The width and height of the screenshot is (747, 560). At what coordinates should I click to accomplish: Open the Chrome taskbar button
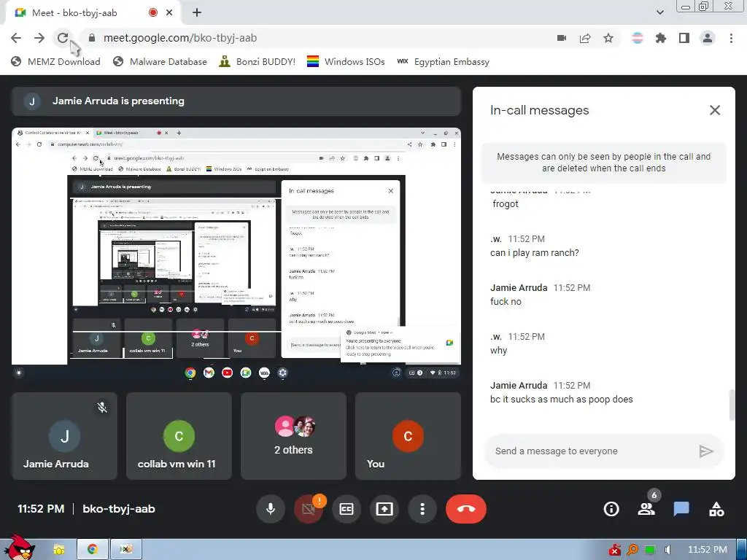[93, 550]
